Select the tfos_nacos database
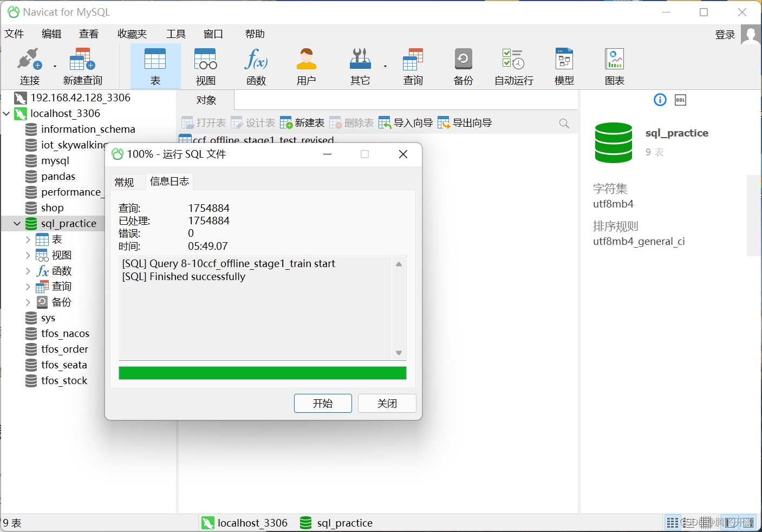Viewport: 762px width, 532px height. tap(65, 334)
